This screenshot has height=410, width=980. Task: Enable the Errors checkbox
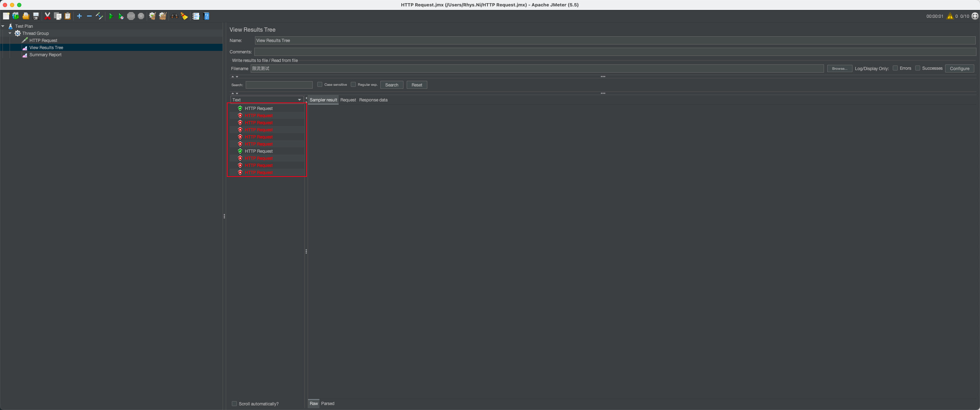coord(895,68)
